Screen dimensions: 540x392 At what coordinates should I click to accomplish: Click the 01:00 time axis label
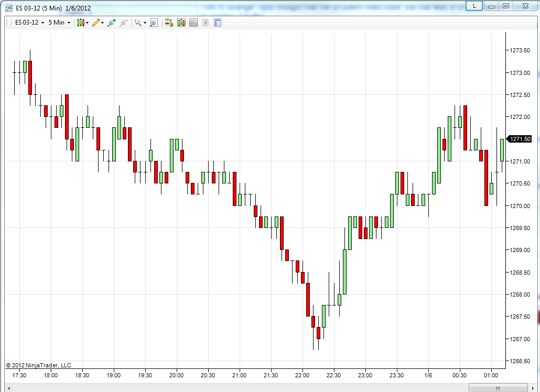click(x=491, y=375)
